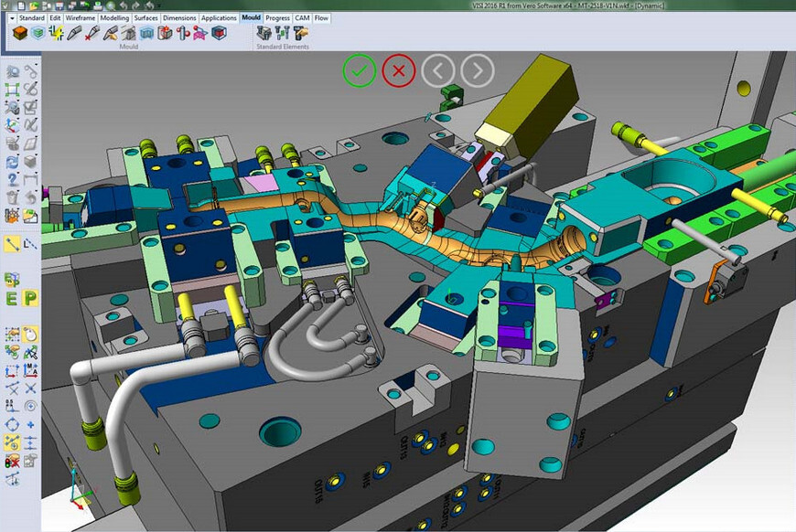This screenshot has height=532, width=796.
Task: Confirm with the green checkmark button
Action: 359,70
